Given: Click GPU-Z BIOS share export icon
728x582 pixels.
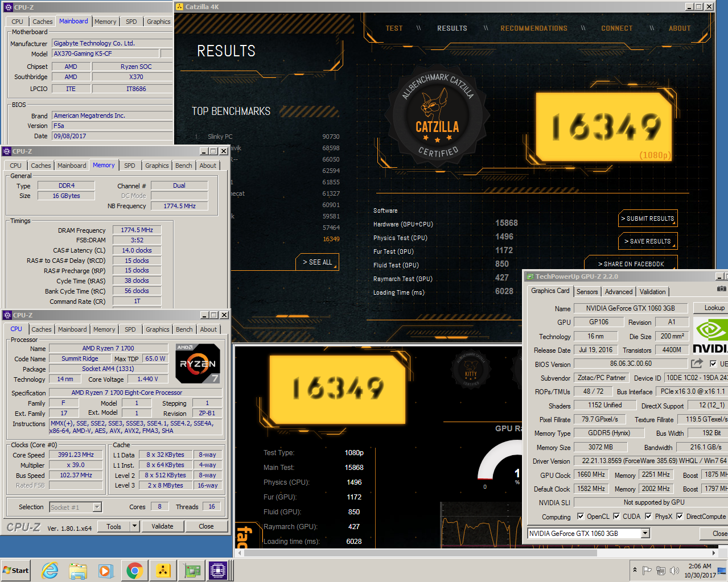Looking at the screenshot, I should click(697, 363).
